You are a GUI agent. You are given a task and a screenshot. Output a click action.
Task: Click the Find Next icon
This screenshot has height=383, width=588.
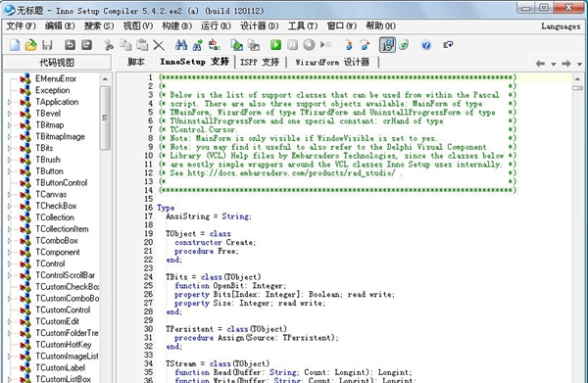pyautogui.click(x=198, y=45)
